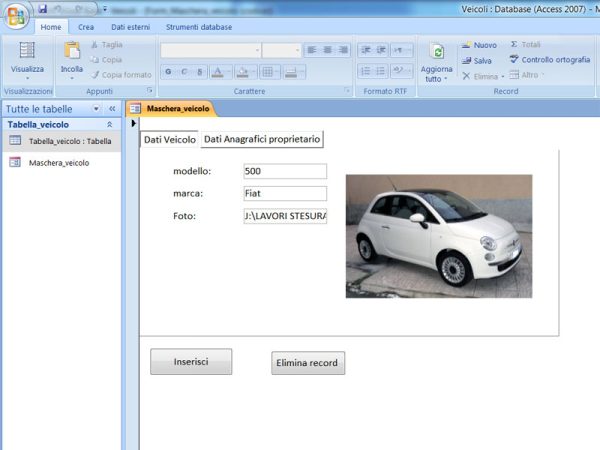Screen dimensions: 600x450
Task: Click Salva record in ribbon
Action: [x=477, y=60]
